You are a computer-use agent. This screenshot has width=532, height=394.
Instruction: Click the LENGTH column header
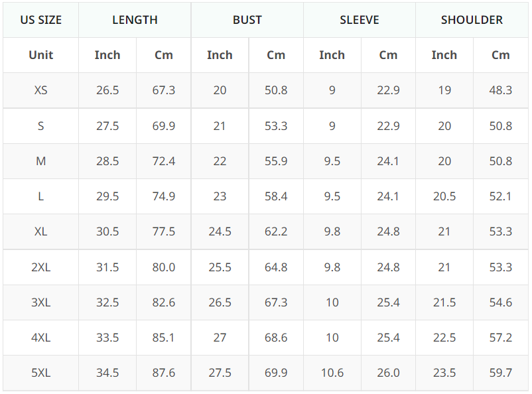(x=135, y=20)
